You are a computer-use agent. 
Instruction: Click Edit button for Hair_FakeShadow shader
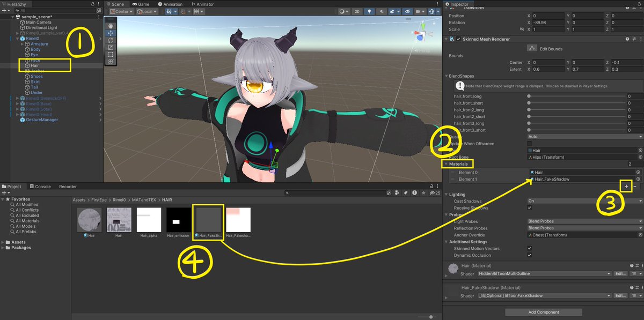click(x=620, y=296)
